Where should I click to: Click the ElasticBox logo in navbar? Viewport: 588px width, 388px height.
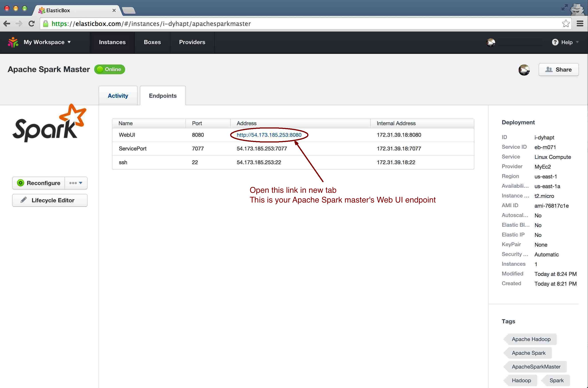[x=13, y=42]
